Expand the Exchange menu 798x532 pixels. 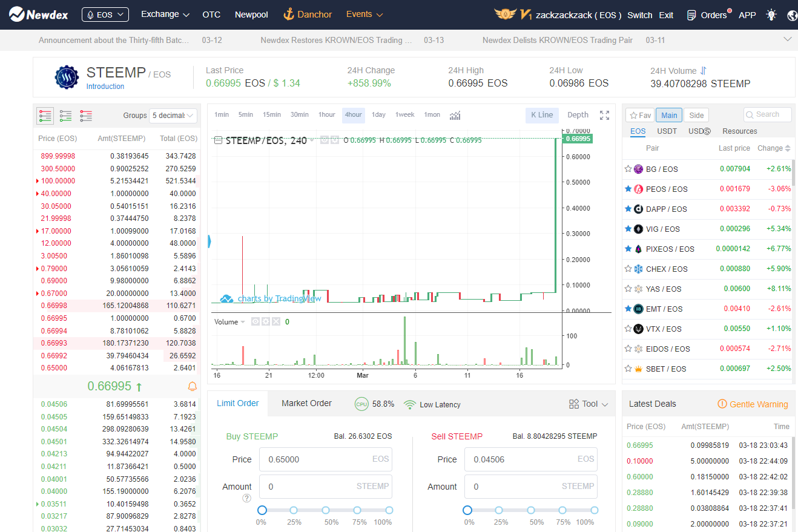(x=165, y=15)
